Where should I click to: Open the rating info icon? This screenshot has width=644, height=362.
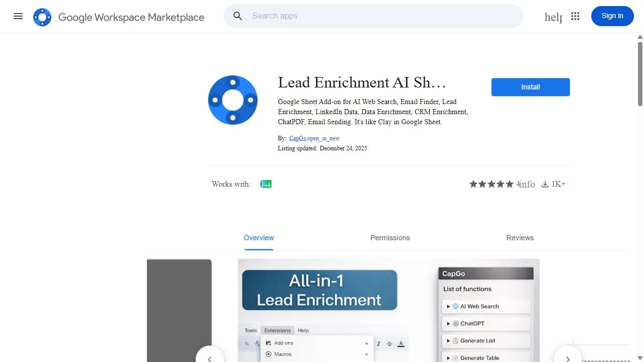coord(527,185)
